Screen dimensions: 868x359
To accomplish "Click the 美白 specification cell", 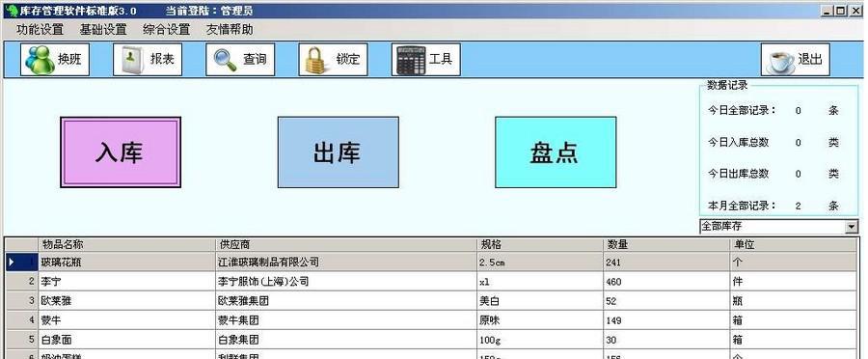I will click(x=540, y=301).
